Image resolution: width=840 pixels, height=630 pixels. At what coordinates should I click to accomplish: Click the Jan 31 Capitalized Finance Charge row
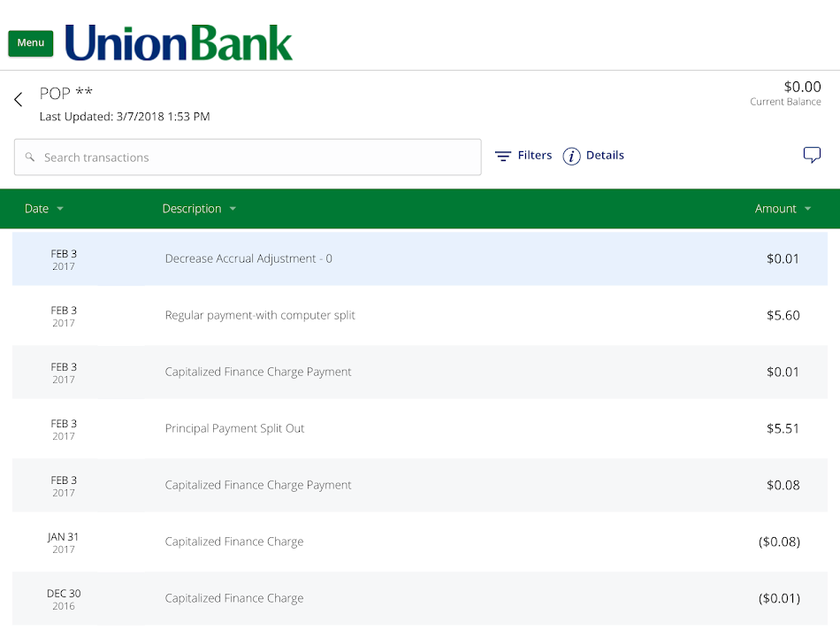pos(420,542)
